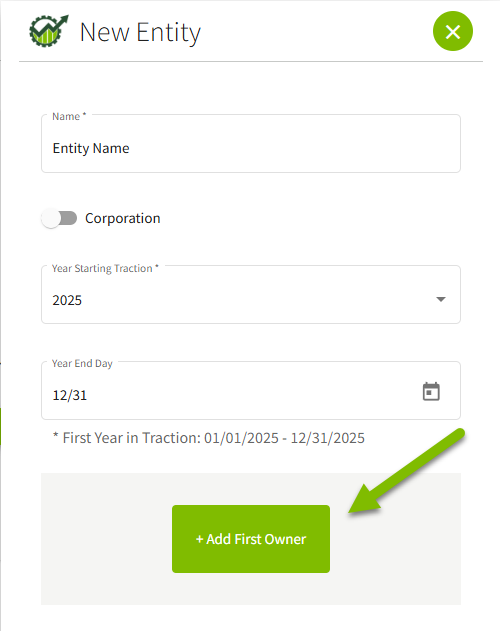
Task: Select the 2025 year value
Action: tap(67, 300)
